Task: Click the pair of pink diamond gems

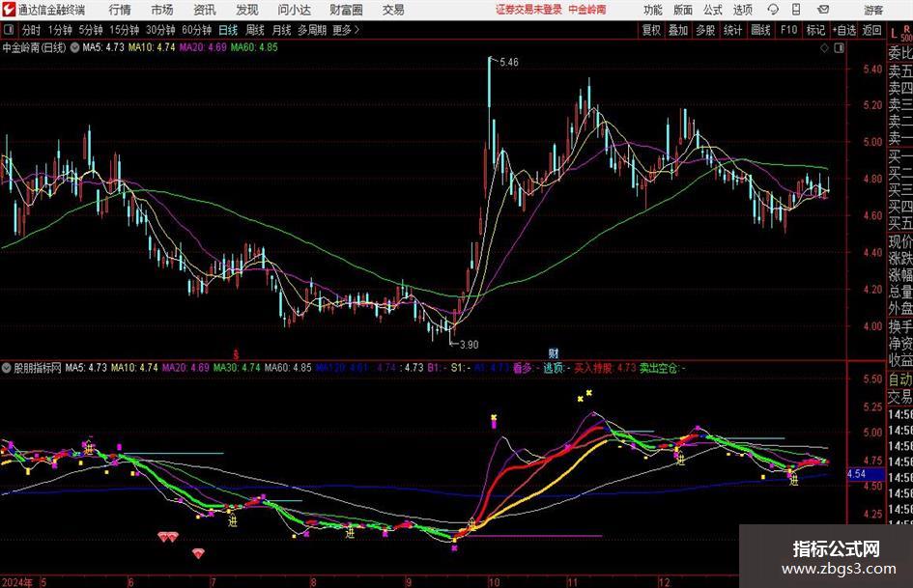Action: point(168,536)
